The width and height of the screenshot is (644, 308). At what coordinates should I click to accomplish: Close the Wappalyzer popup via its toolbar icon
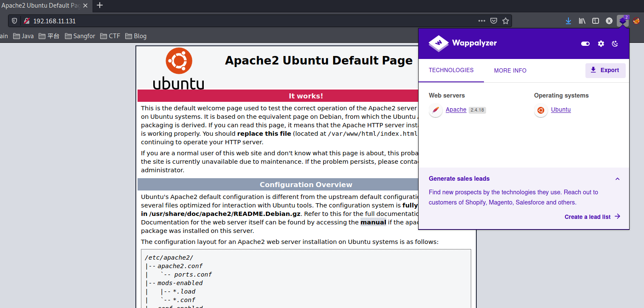pos(623,20)
